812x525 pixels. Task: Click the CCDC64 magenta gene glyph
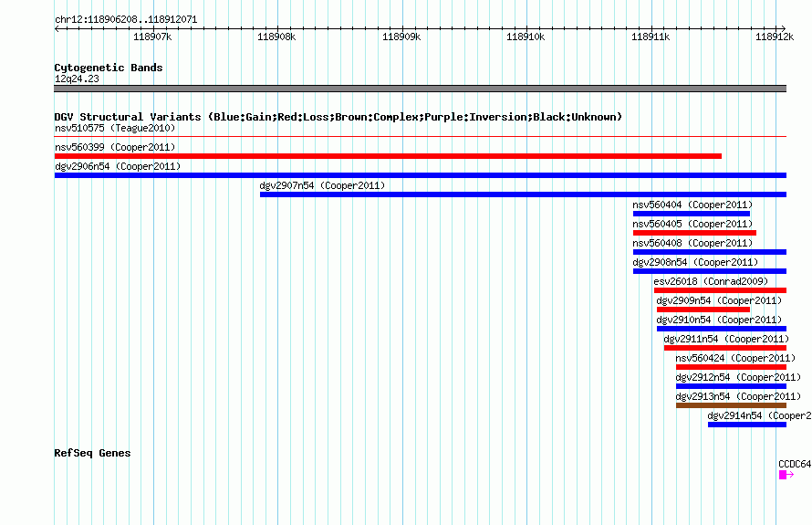pyautogui.click(x=786, y=475)
